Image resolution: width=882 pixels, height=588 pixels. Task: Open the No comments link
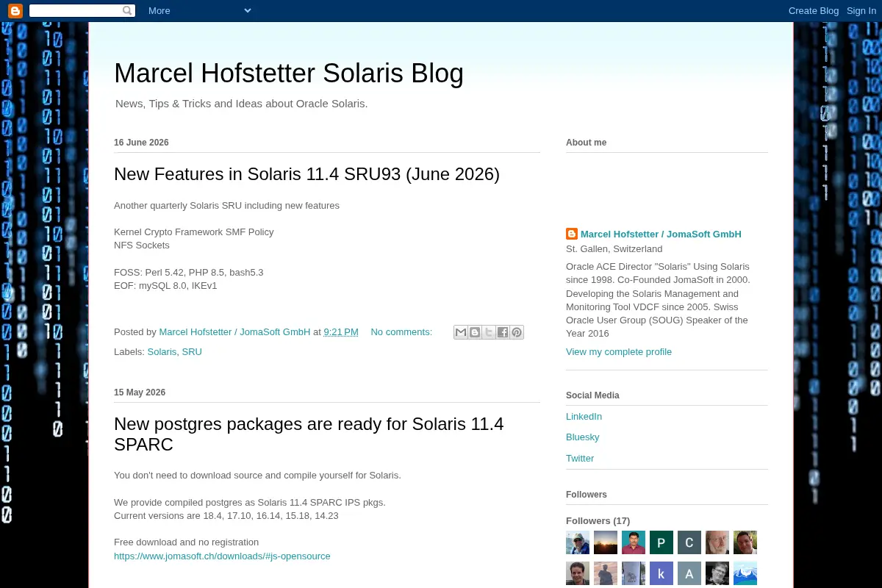(x=401, y=332)
